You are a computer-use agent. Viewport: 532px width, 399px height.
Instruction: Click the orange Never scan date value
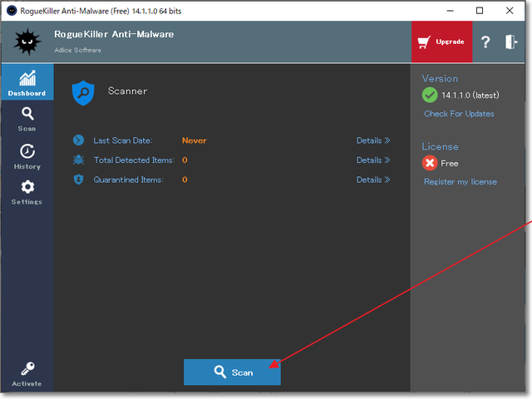click(x=195, y=140)
